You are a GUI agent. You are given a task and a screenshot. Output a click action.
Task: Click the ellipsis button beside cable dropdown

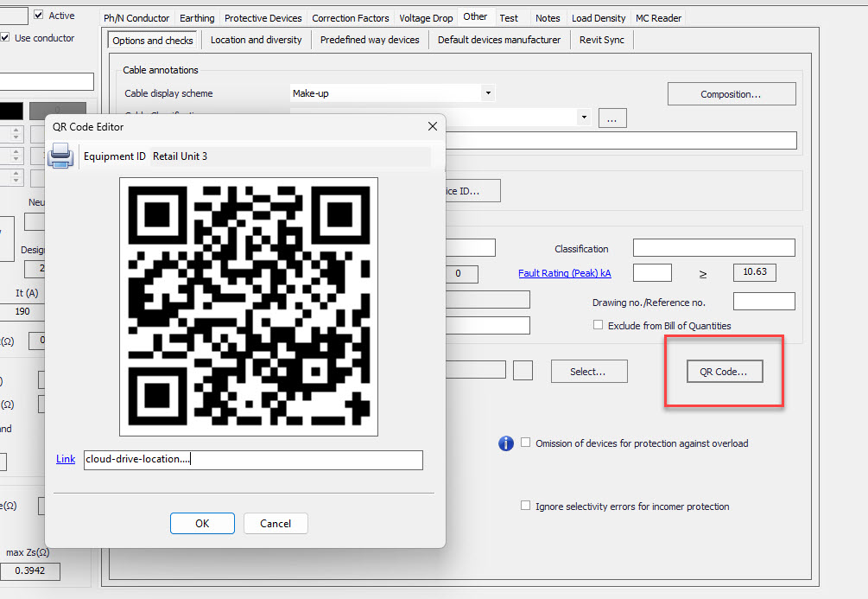(x=612, y=118)
